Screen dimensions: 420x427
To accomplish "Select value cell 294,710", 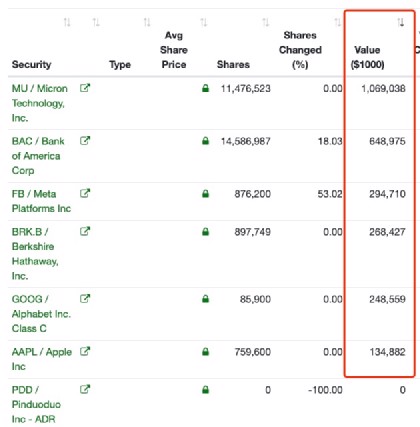I will tap(387, 194).
